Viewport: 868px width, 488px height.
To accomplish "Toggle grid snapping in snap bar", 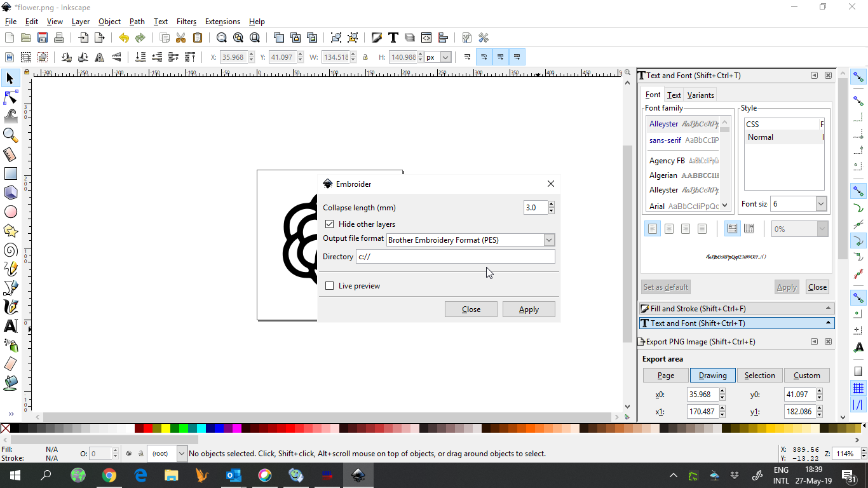I will pyautogui.click(x=858, y=388).
